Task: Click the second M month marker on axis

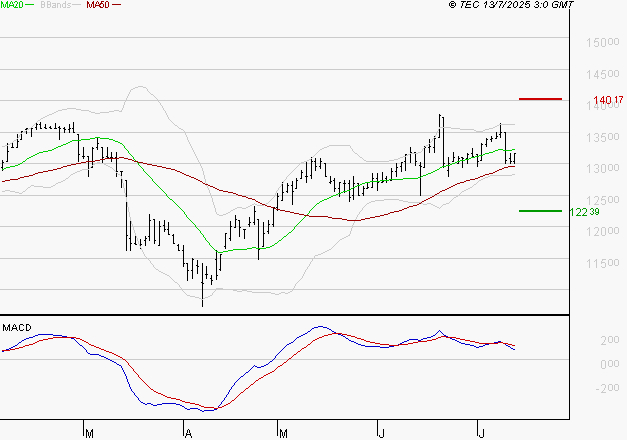Action: (283, 434)
